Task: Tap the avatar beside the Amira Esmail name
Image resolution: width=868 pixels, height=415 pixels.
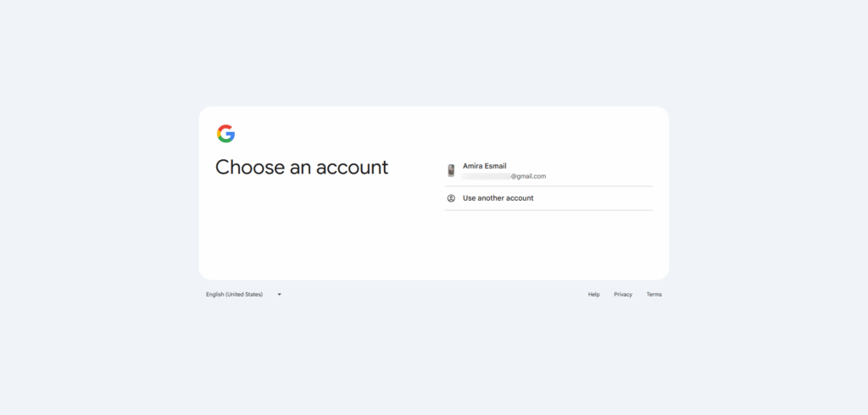Action: click(x=451, y=170)
